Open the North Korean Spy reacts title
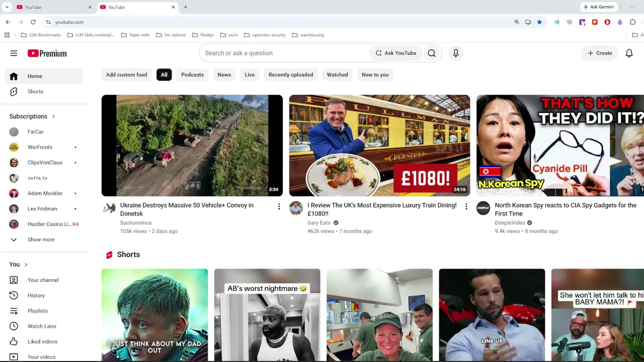 566,209
